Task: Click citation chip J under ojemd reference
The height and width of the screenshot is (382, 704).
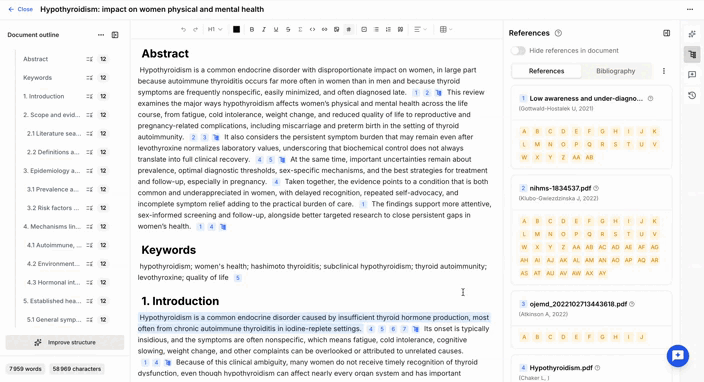Action: pos(642,337)
